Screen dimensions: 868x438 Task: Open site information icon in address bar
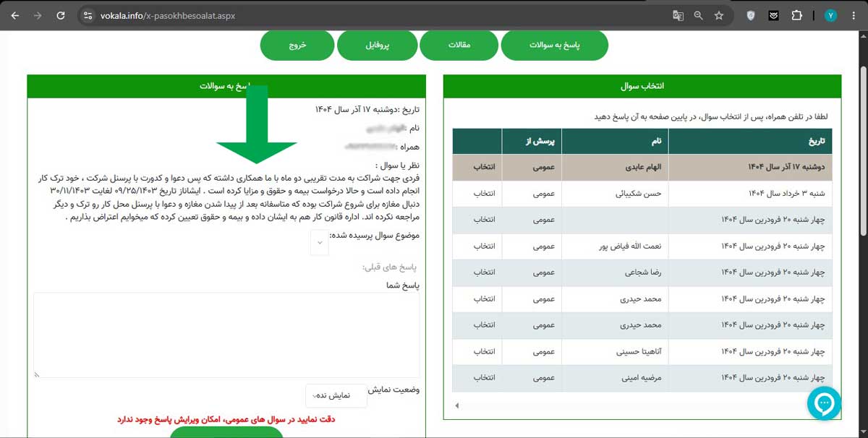click(88, 15)
